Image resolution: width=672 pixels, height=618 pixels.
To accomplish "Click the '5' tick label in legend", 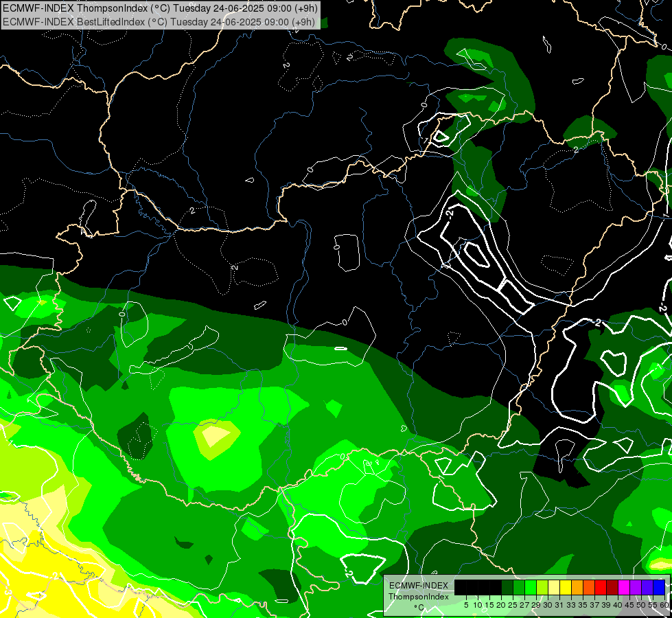I will pos(466,605).
